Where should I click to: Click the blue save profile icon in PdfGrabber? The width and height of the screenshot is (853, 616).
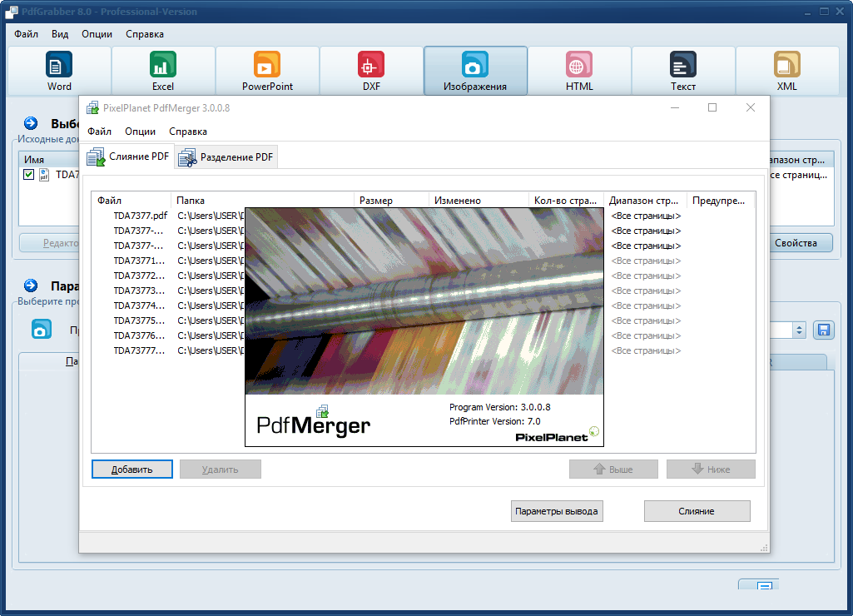(x=824, y=330)
